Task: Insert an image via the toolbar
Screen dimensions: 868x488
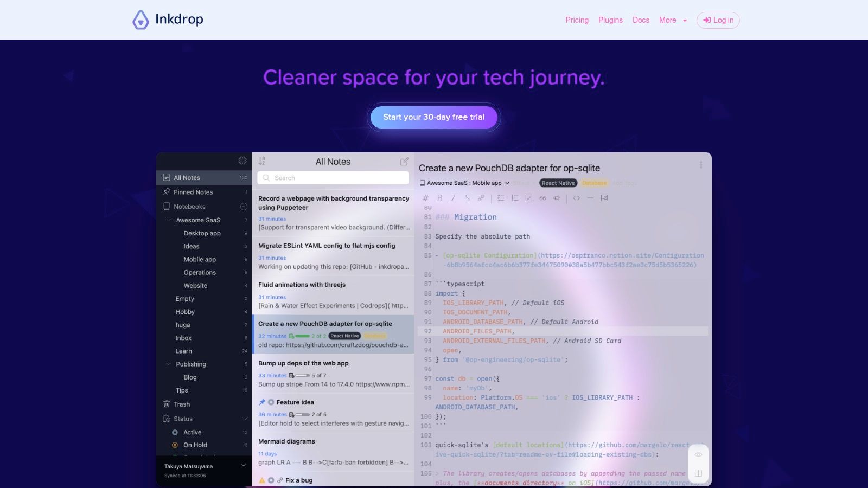Action: coord(604,198)
